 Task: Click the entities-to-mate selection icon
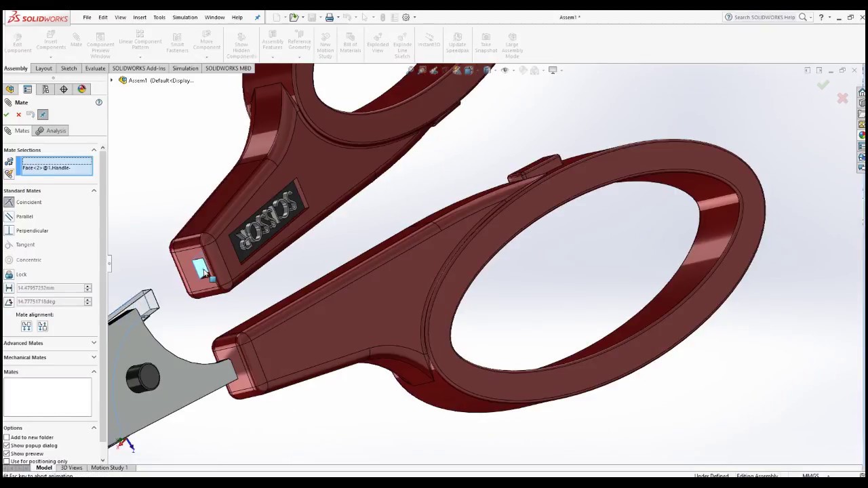(x=9, y=161)
